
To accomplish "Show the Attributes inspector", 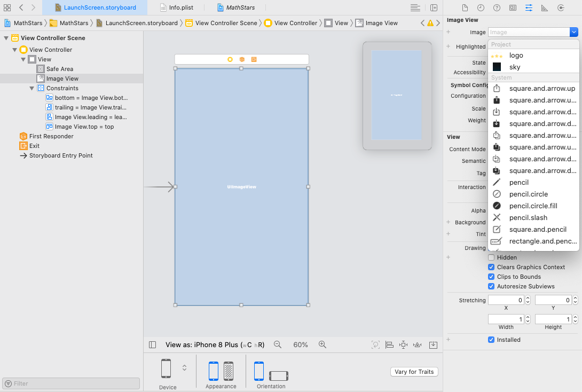I will (x=529, y=8).
